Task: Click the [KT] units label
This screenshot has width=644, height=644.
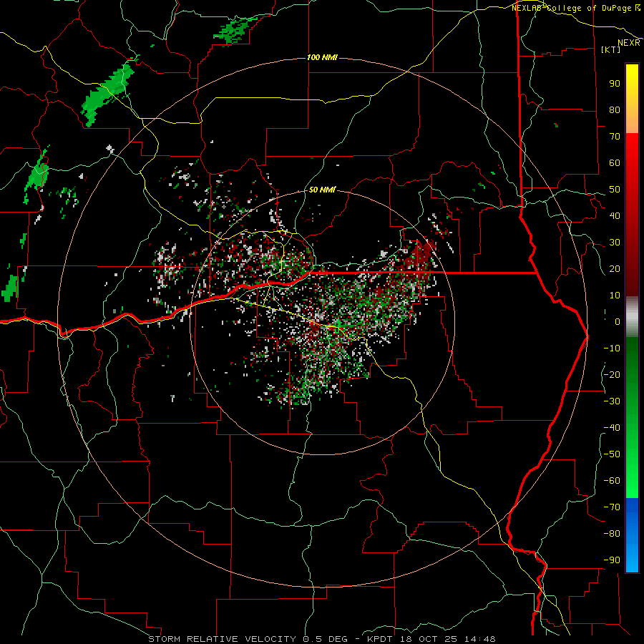Action: [x=610, y=49]
